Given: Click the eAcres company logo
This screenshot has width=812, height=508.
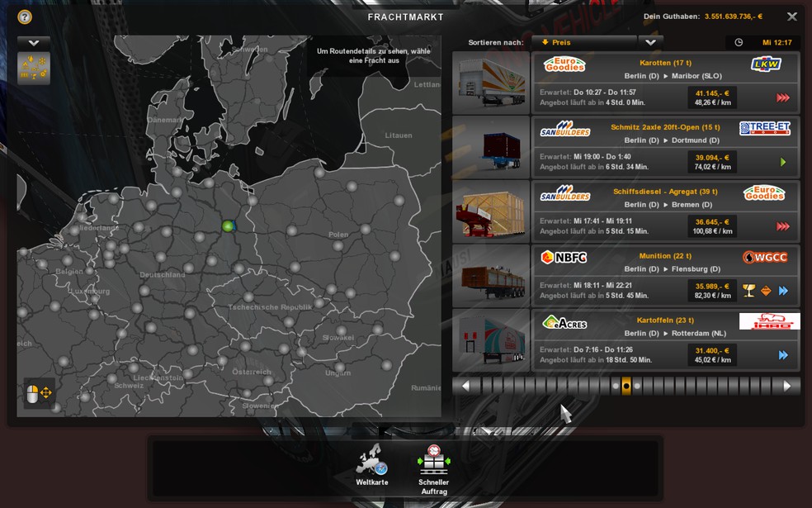Looking at the screenshot, I should 564,322.
